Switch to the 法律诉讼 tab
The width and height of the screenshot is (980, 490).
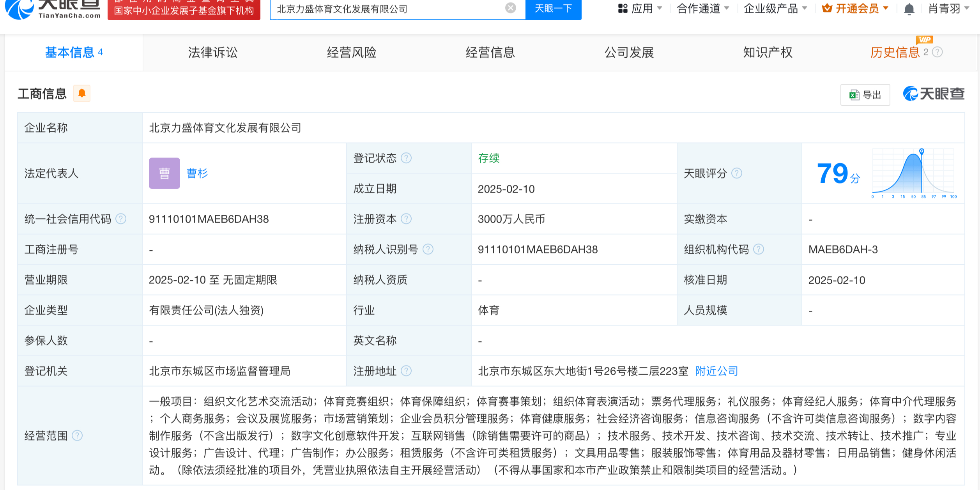pos(212,53)
